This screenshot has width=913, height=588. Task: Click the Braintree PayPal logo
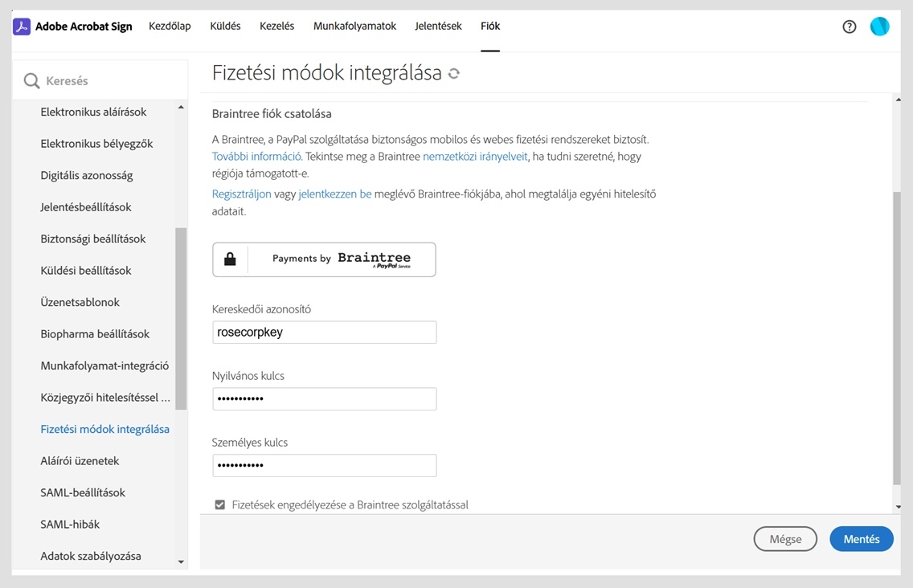click(374, 259)
